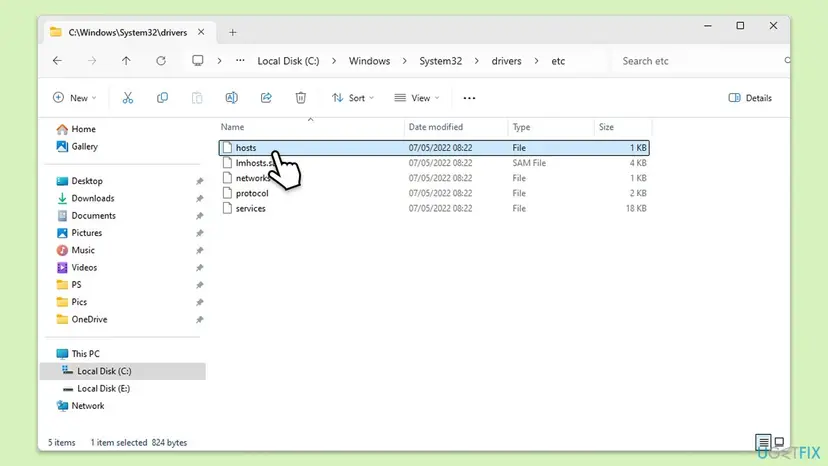
Task: Switch to details list view icon
Action: coord(763,442)
